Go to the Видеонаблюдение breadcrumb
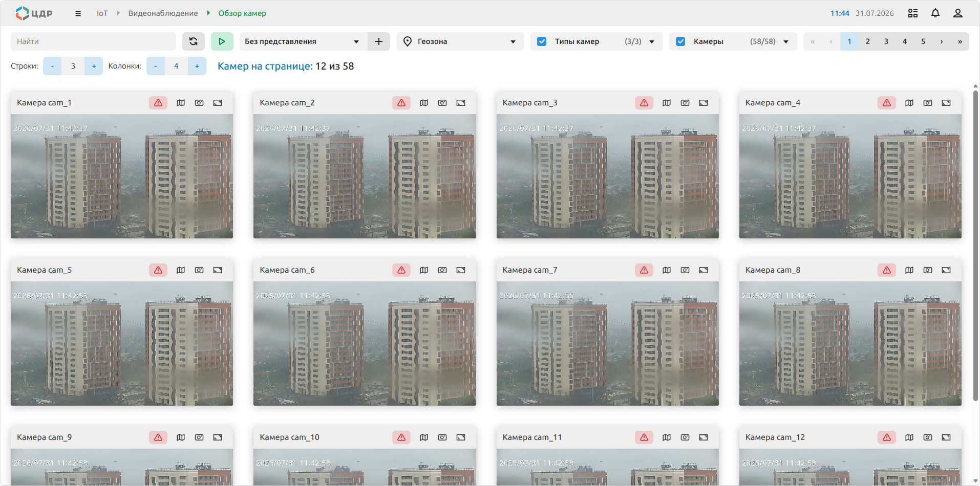 click(163, 13)
